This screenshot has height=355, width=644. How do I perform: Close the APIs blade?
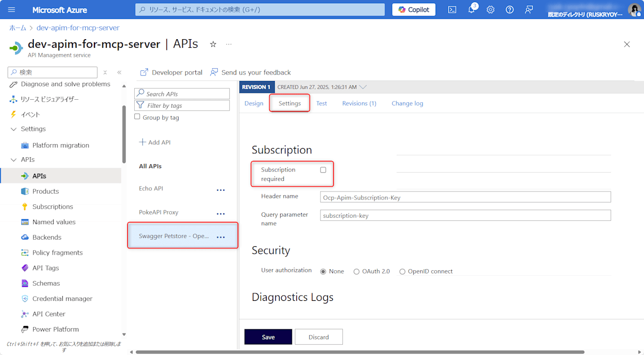pos(627,44)
